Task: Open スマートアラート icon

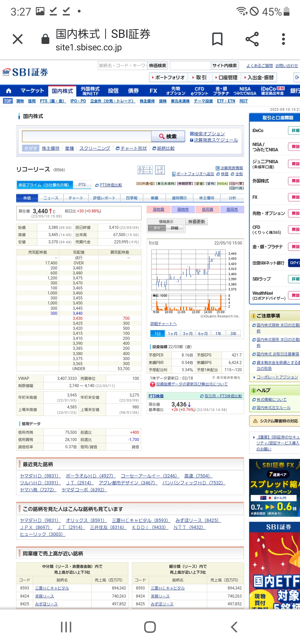Action: (145, 170)
